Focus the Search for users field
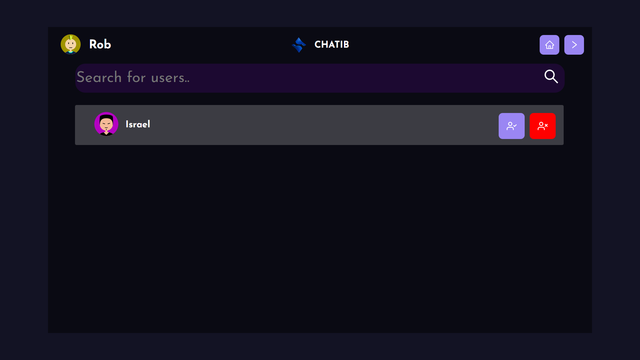 point(320,78)
